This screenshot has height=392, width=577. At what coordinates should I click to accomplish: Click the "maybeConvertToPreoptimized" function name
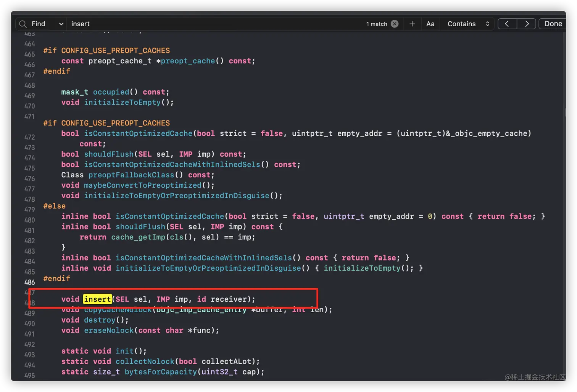(143, 185)
